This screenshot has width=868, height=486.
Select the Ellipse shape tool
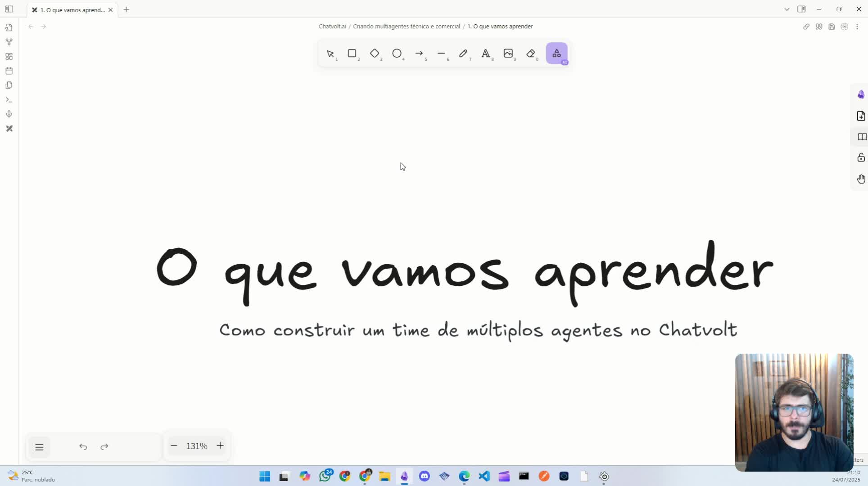point(397,54)
